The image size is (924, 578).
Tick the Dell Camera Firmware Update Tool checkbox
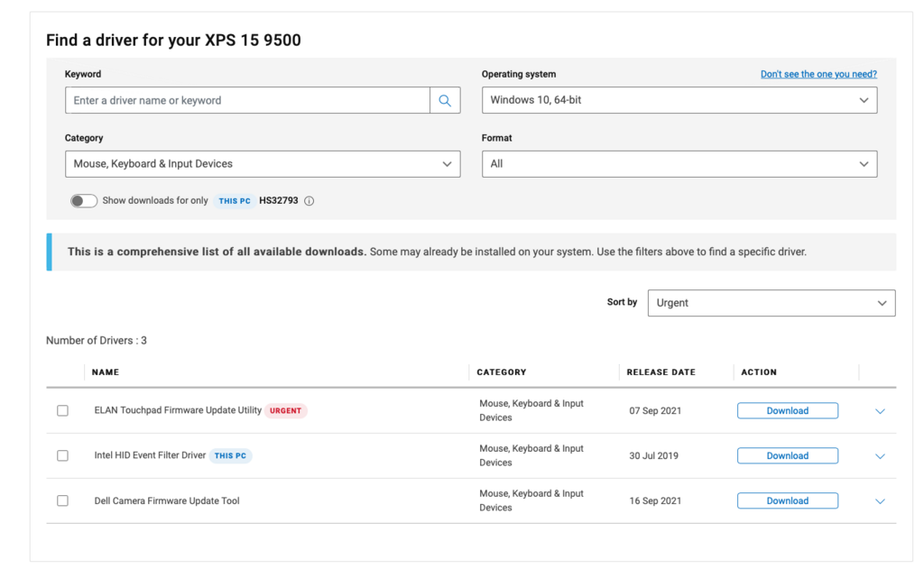tap(62, 501)
